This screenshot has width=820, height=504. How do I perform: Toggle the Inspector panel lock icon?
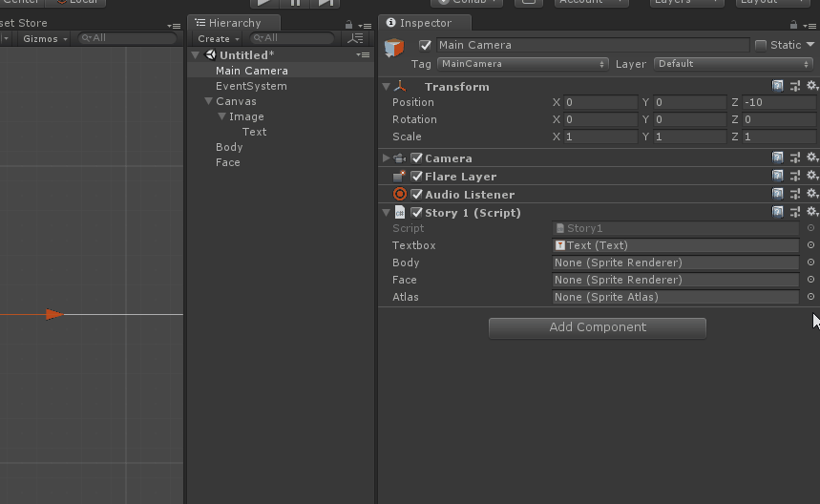[x=793, y=25]
